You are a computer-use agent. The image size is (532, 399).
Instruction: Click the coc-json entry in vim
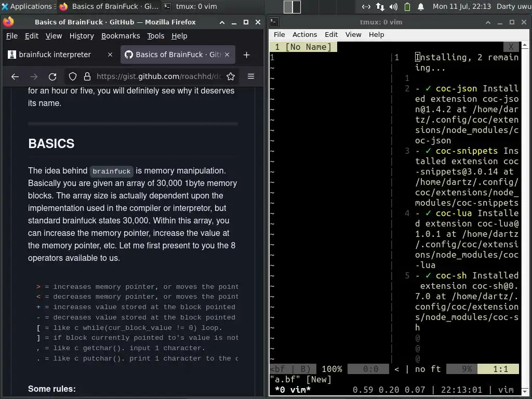coord(467,114)
